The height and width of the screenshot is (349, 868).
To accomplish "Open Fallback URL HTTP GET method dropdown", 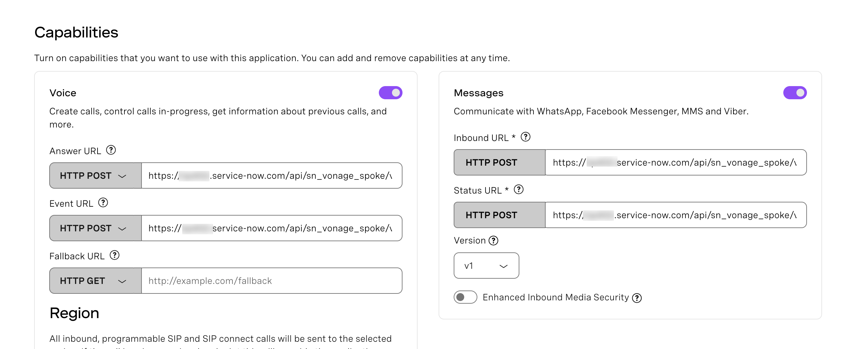I will pyautogui.click(x=96, y=281).
